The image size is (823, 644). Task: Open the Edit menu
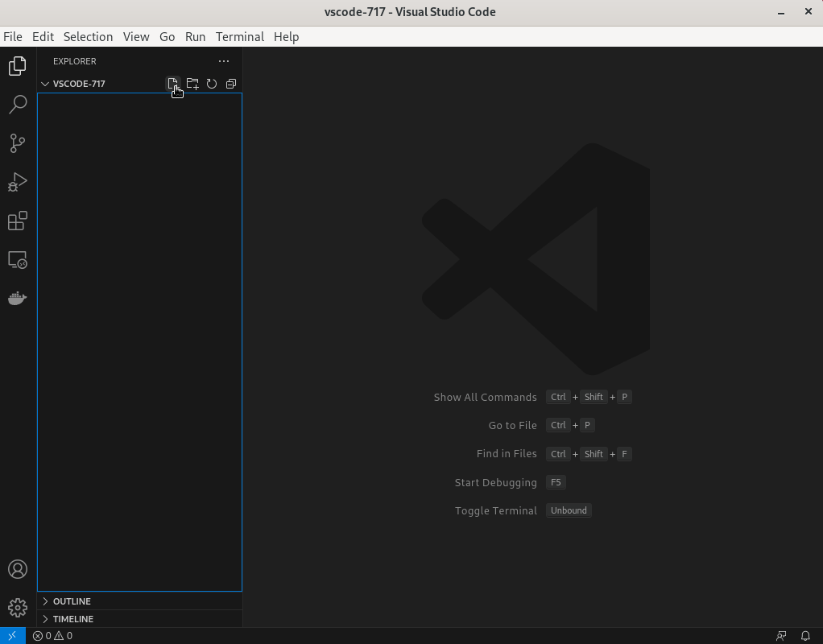point(43,37)
